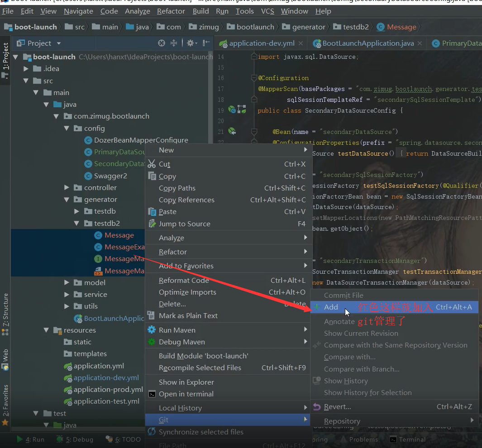Open the Web tool window on left edge
The image size is (482, 448).
pos(5,359)
